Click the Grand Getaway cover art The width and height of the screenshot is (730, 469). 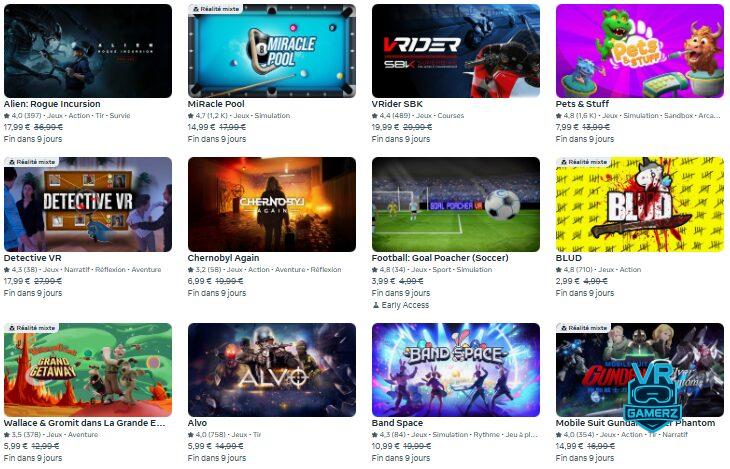coord(88,370)
